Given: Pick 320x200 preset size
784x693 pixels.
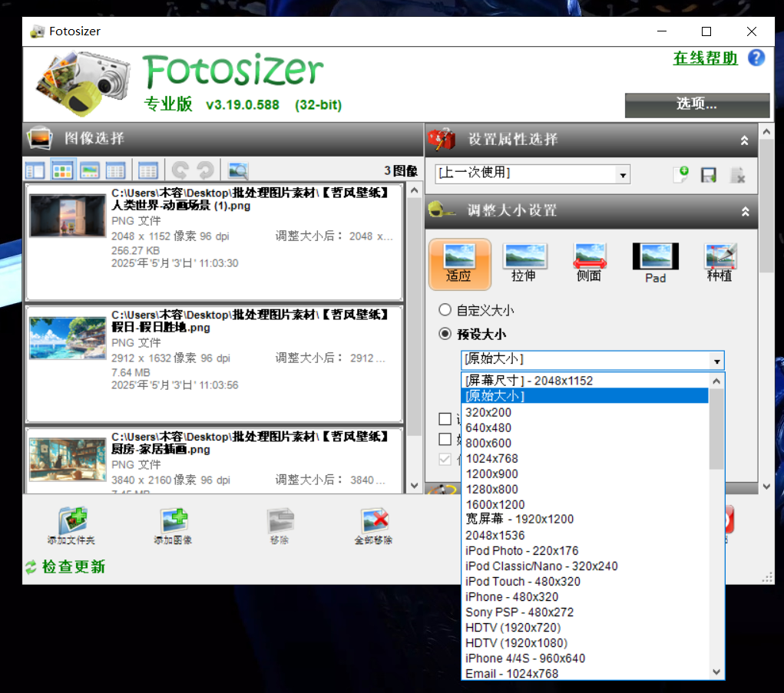Looking at the screenshot, I should coord(584,412).
